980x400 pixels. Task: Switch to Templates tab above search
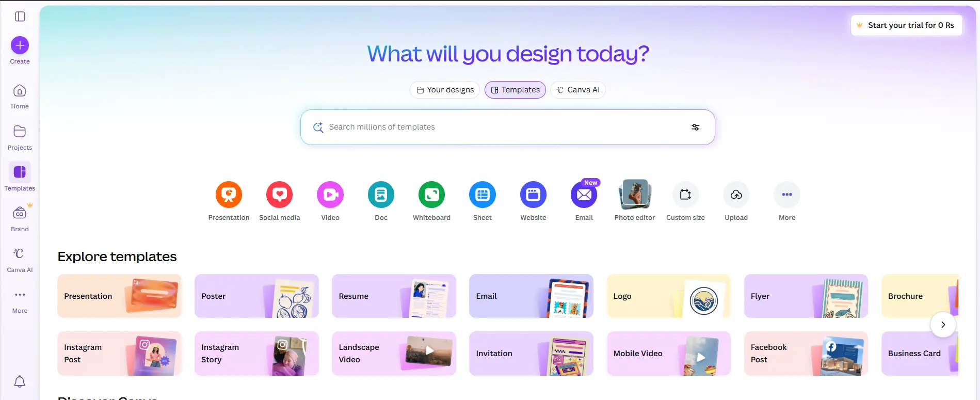pyautogui.click(x=515, y=90)
